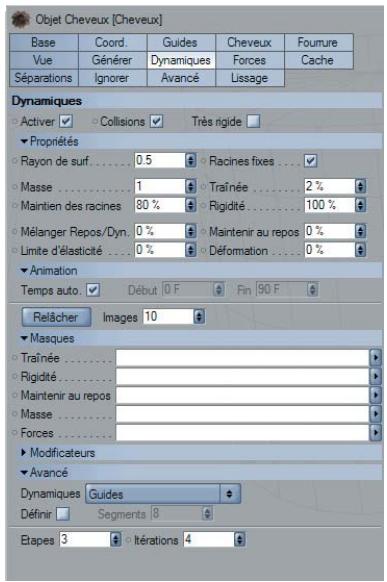Viewport: 387px width, 582px height.
Task: Open the Traînée mask arrow menu
Action: coord(375,358)
